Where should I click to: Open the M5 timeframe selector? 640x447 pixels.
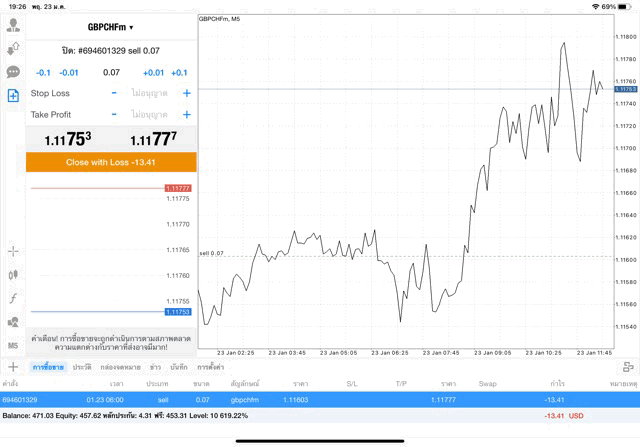point(13,345)
